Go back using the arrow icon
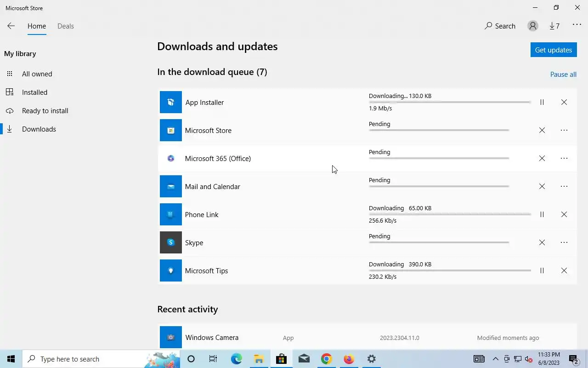 [x=11, y=26]
